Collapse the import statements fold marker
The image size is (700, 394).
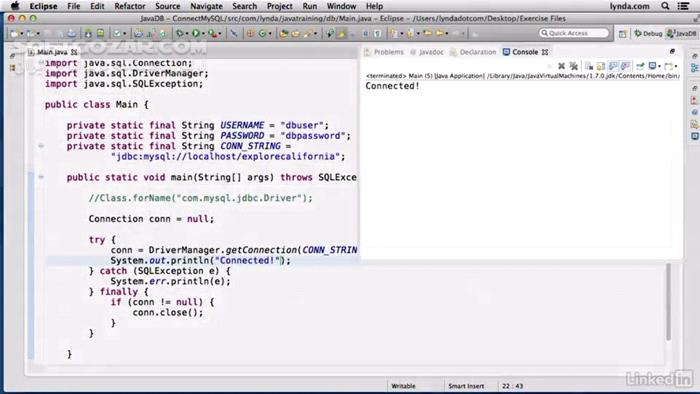click(41, 63)
